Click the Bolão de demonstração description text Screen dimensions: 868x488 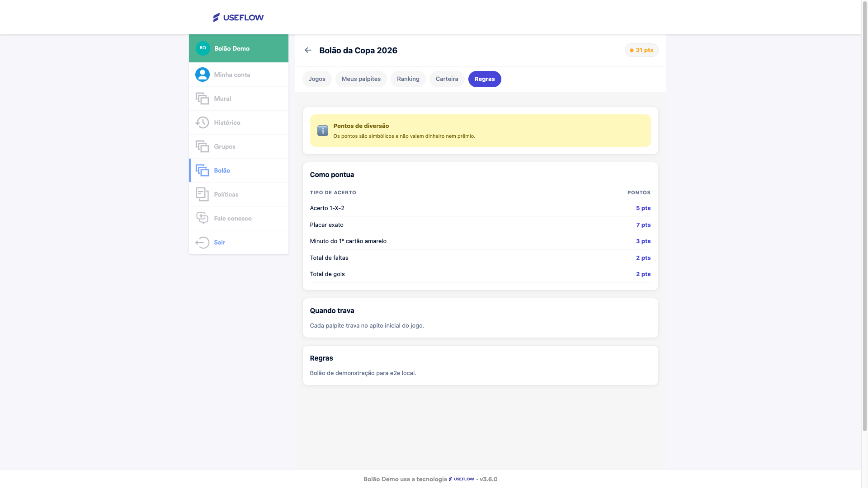click(363, 373)
